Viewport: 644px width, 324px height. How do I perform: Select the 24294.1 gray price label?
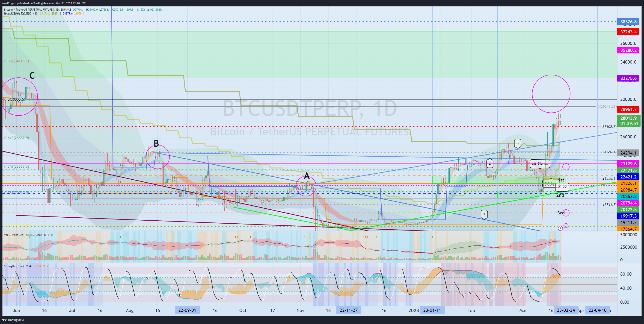click(628, 153)
